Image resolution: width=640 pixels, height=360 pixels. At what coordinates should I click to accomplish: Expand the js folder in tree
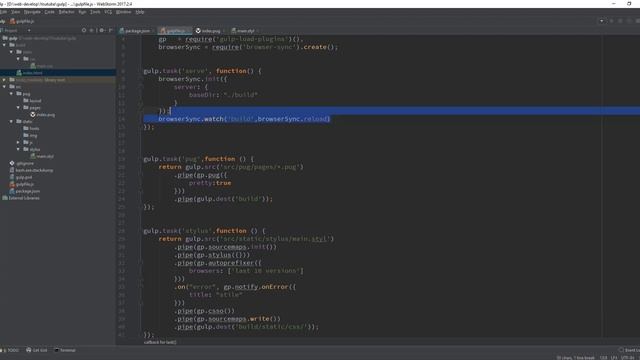click(x=18, y=142)
